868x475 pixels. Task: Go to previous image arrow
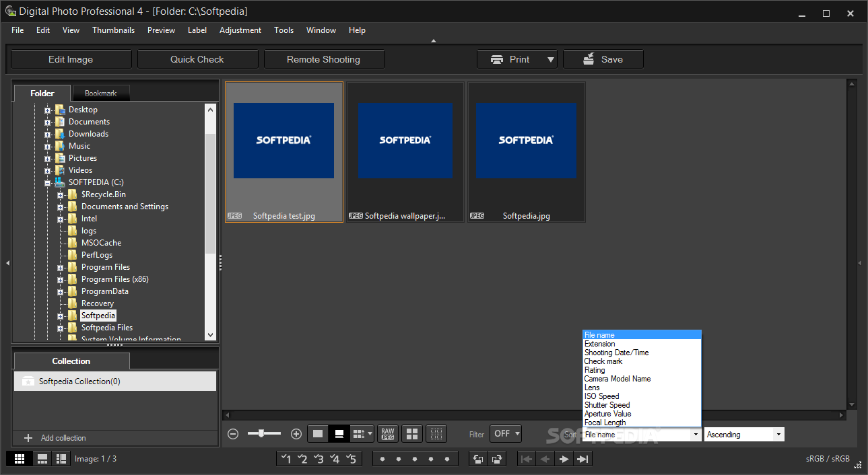coord(545,459)
